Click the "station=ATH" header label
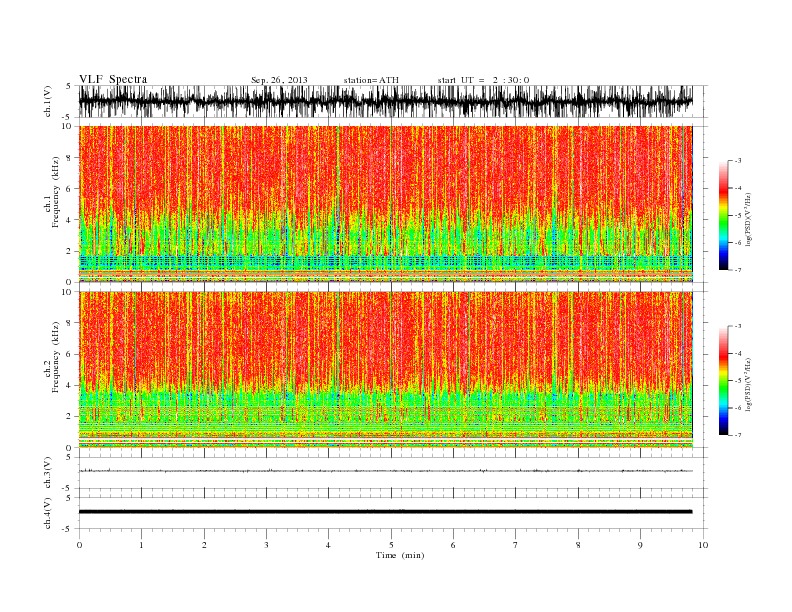Viewport: 792px width, 612px height. click(x=371, y=80)
